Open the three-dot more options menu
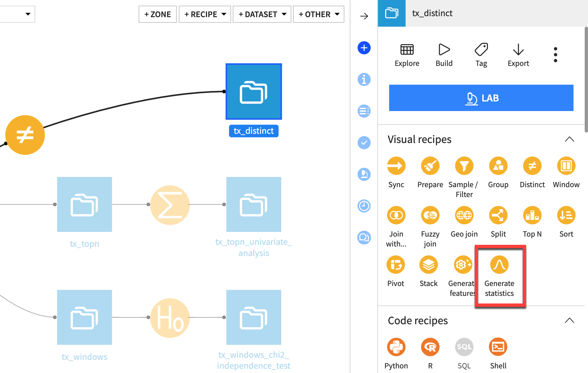 click(555, 54)
